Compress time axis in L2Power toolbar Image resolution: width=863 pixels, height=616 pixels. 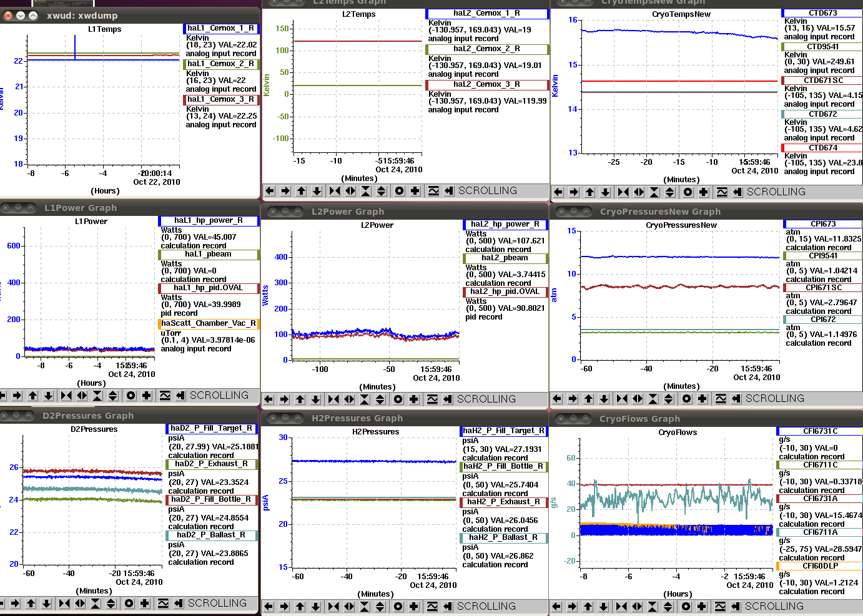click(333, 399)
